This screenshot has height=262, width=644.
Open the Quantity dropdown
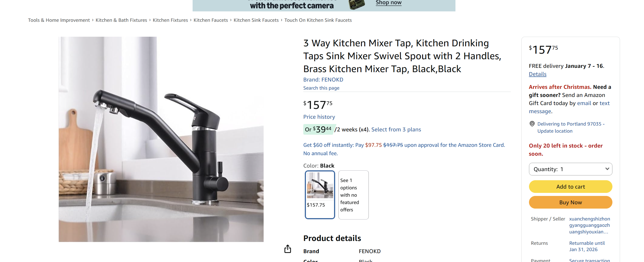(x=570, y=169)
